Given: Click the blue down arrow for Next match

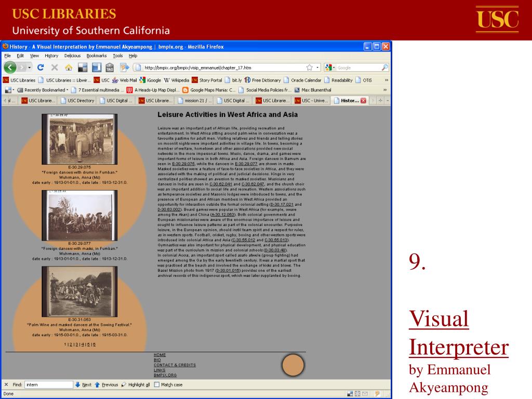Looking at the screenshot, I should tap(77, 384).
